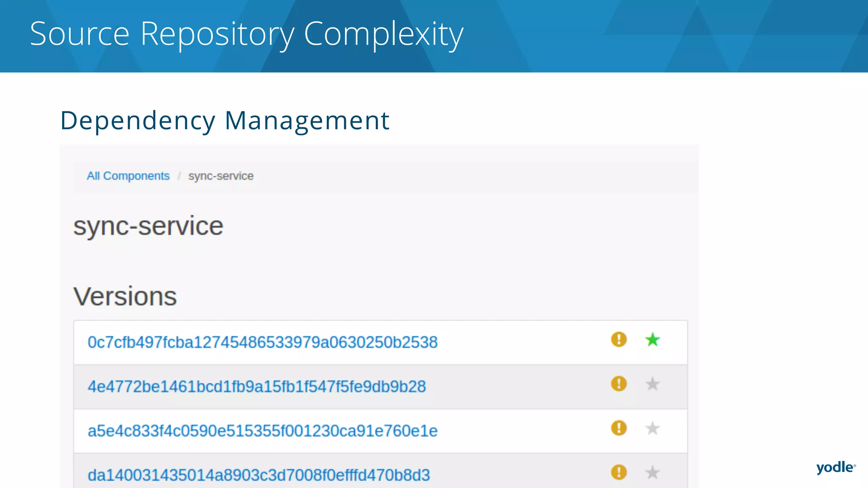Open version 0c7cfb497fcba12745486533979a0630250b2538
868x488 pixels.
click(x=262, y=342)
